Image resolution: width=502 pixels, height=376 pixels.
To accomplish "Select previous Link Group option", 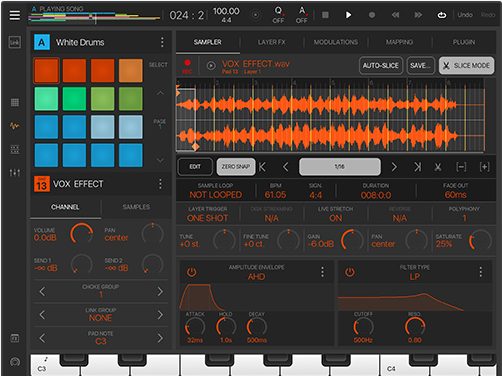I will [x=42, y=315].
